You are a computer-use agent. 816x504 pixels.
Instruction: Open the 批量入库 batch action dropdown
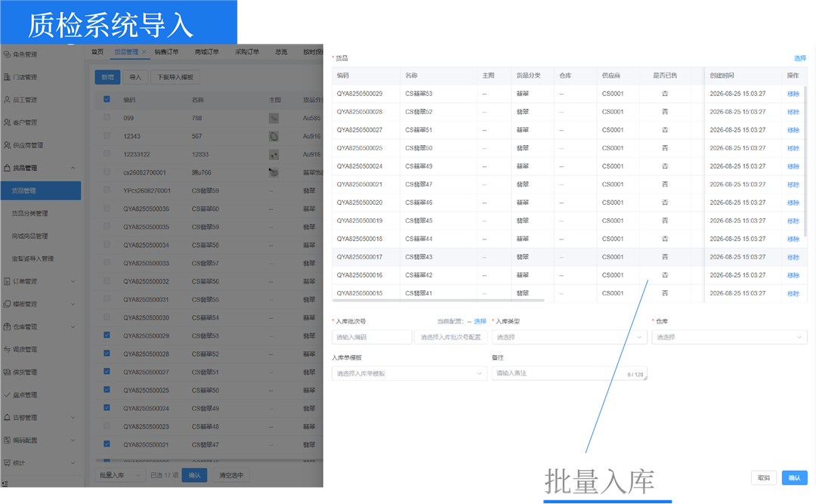pos(120,475)
